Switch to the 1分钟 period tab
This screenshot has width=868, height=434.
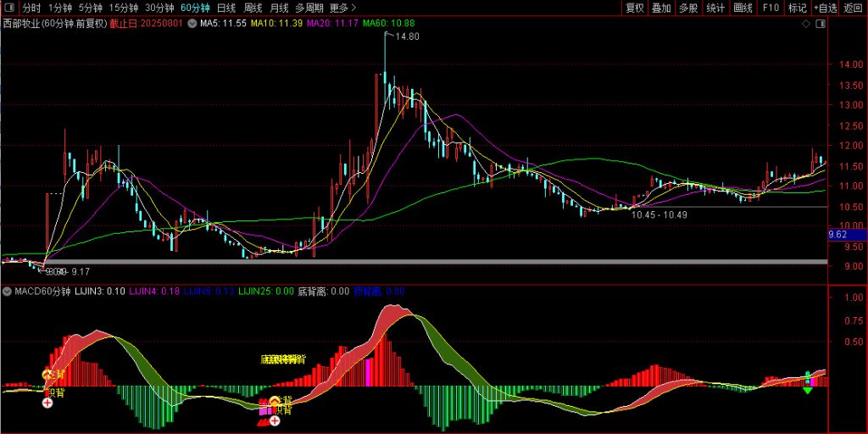(x=60, y=8)
